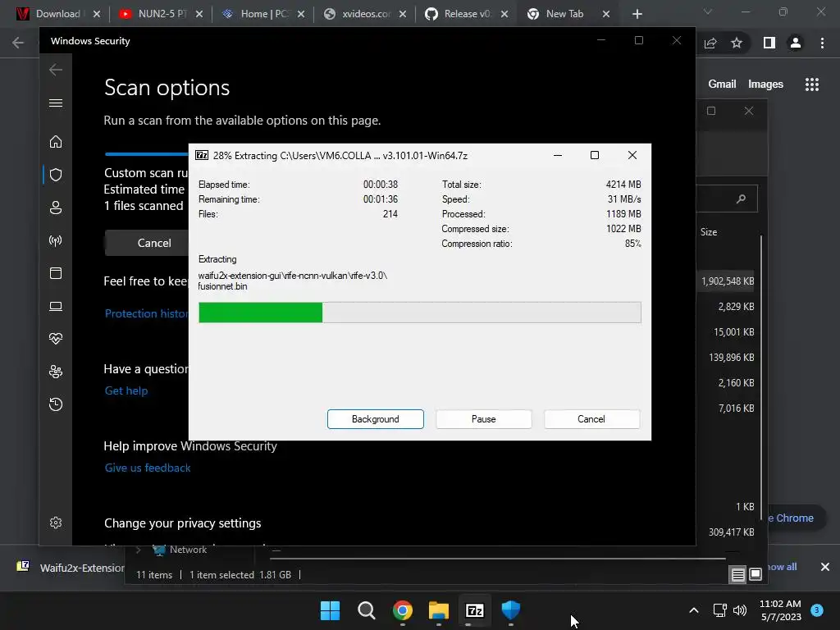This screenshot has height=630, width=840.
Task: Open Device performance & health heart icon
Action: click(x=56, y=339)
